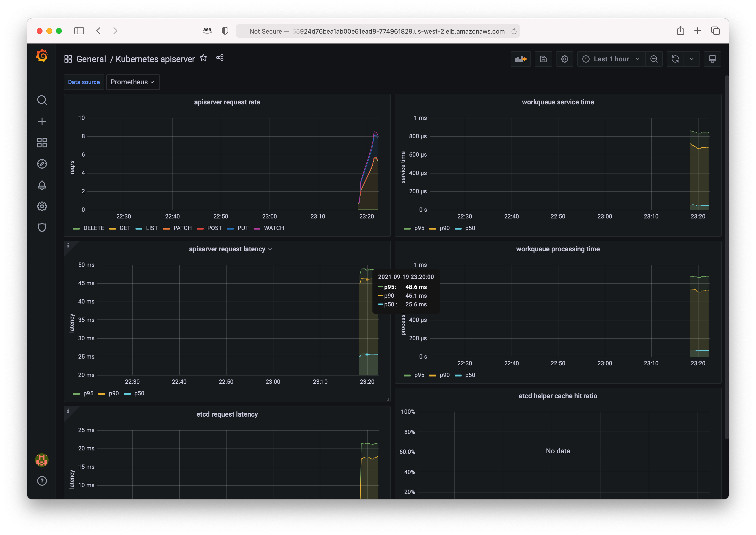Open the Server Admin shield icon
This screenshot has height=535, width=756.
42,228
